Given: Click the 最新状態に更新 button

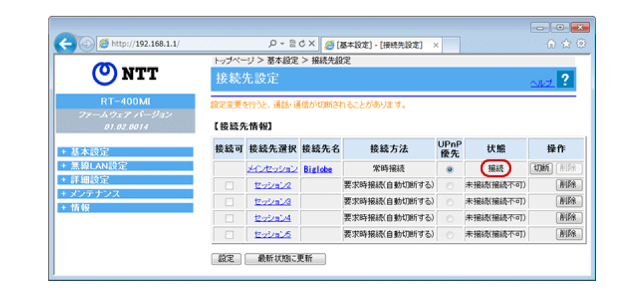Looking at the screenshot, I should pyautogui.click(x=285, y=258).
